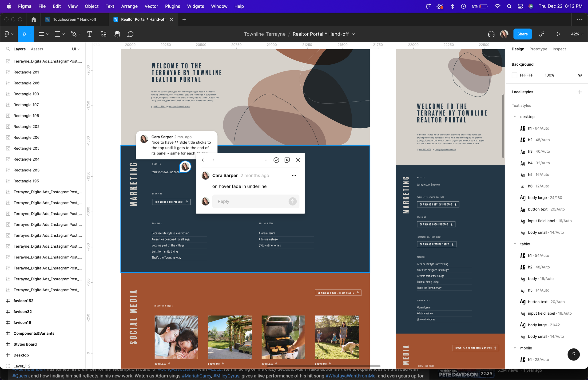
Task: Go to next comment arrow
Action: [214, 160]
